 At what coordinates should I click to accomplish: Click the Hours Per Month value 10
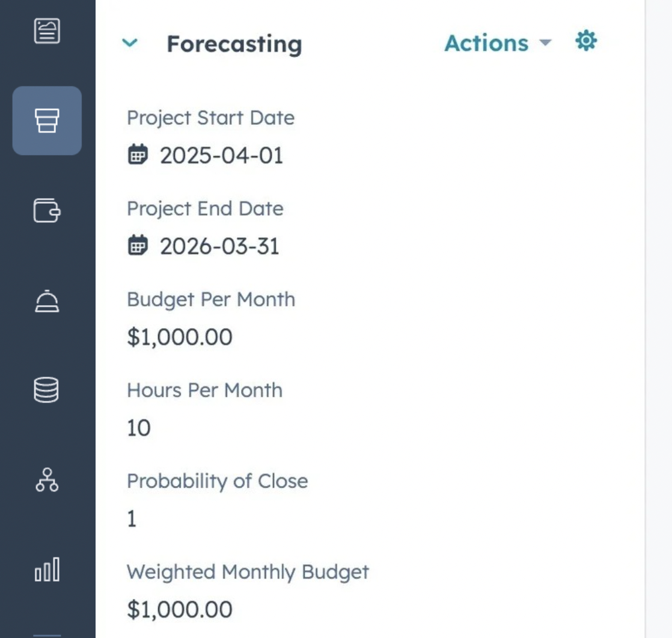coord(138,428)
